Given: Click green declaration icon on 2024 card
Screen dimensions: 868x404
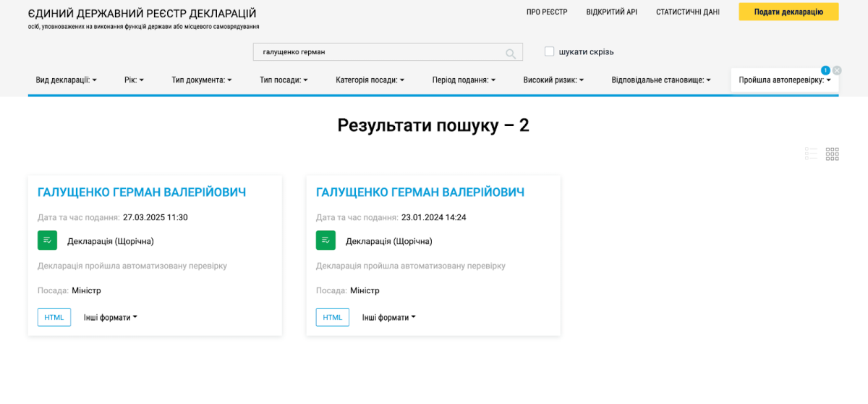Looking at the screenshot, I should [x=325, y=240].
